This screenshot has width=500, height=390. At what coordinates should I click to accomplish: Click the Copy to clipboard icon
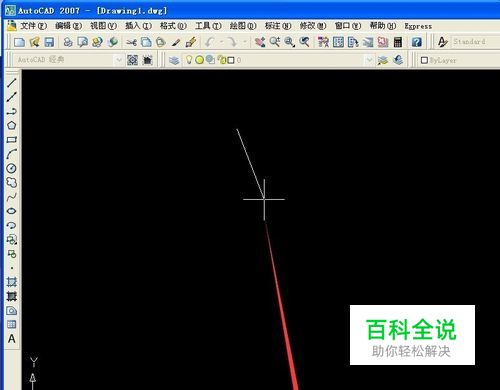146,42
